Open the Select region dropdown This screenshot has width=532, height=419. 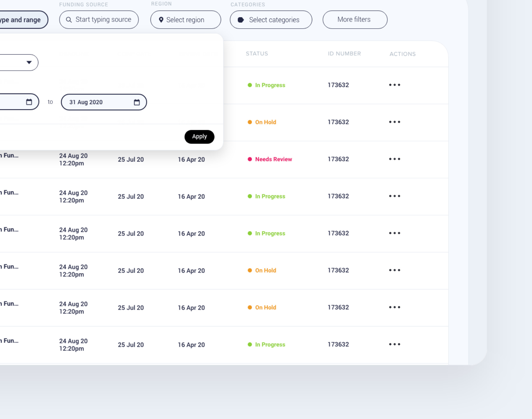185,20
